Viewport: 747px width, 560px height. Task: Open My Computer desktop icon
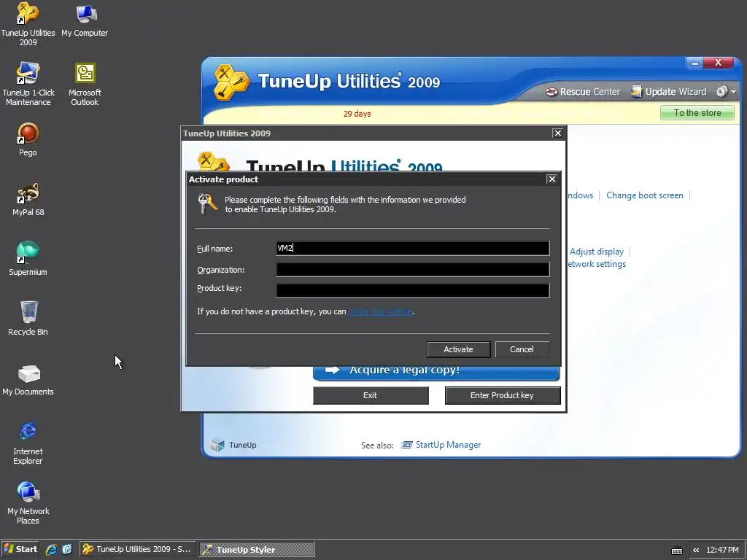(x=85, y=20)
